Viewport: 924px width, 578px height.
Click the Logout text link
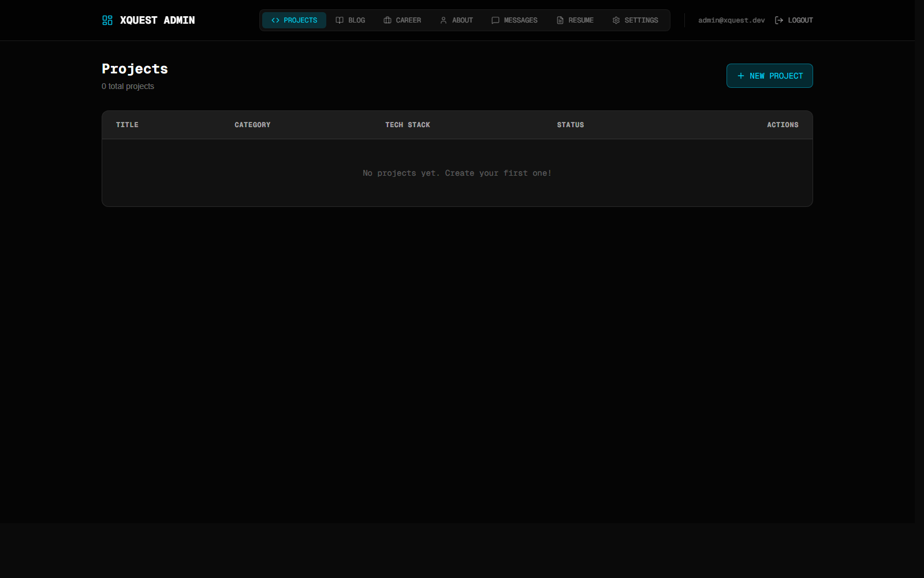click(x=800, y=20)
